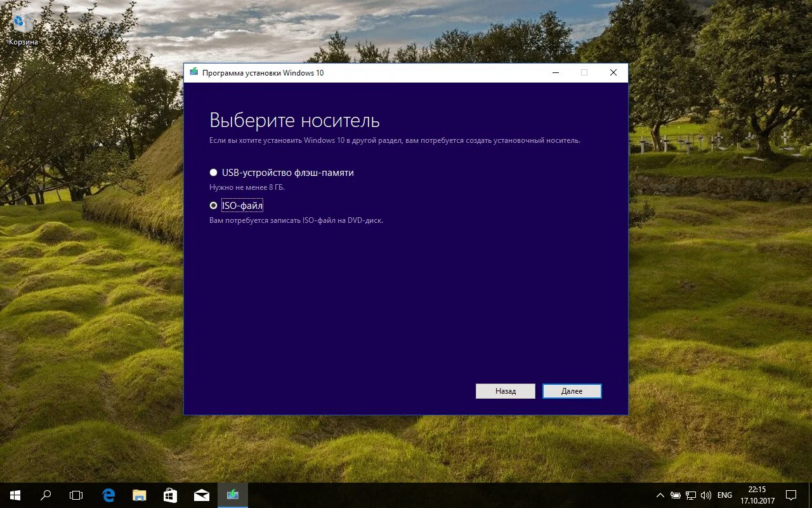Open Microsoft Store from the taskbar
812x508 pixels.
171,495
